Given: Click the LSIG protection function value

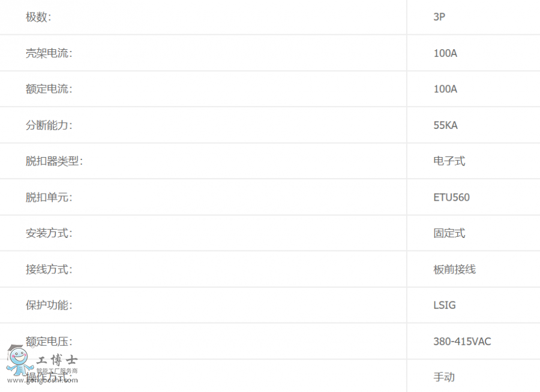Looking at the screenshot, I should (445, 305).
